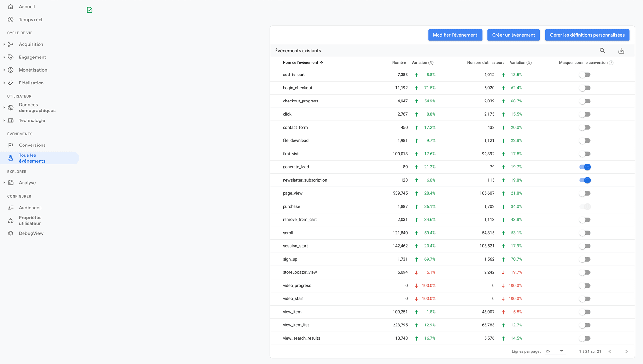Click the Tous les événements touch icon
The image size is (643, 364).
(11, 158)
